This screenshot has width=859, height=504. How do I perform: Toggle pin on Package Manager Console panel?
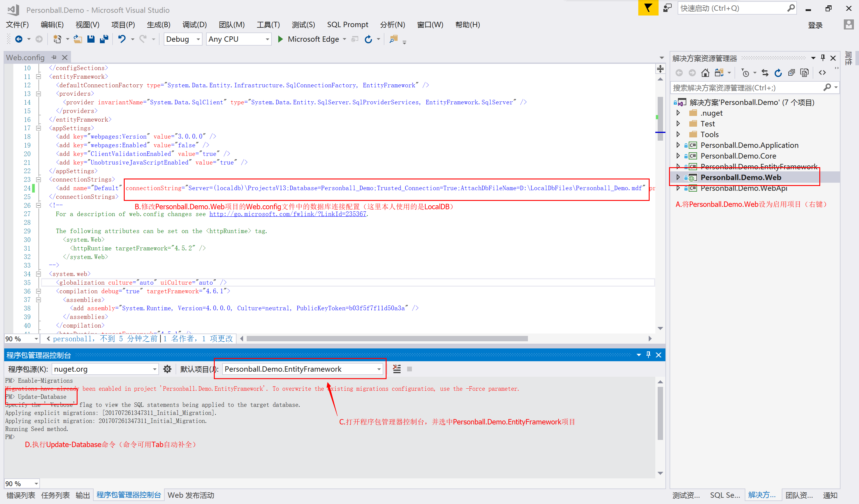click(648, 355)
